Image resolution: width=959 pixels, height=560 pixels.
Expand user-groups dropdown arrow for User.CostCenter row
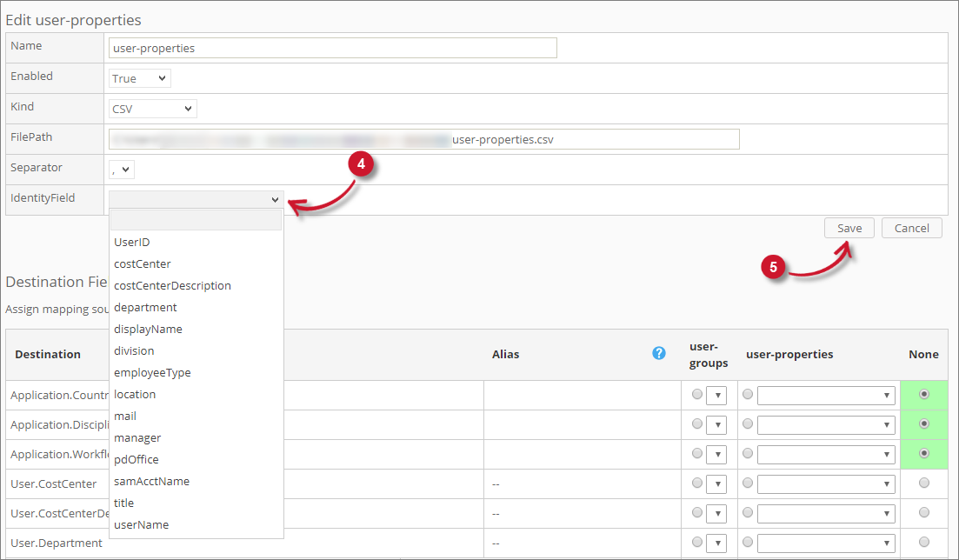pyautogui.click(x=716, y=483)
